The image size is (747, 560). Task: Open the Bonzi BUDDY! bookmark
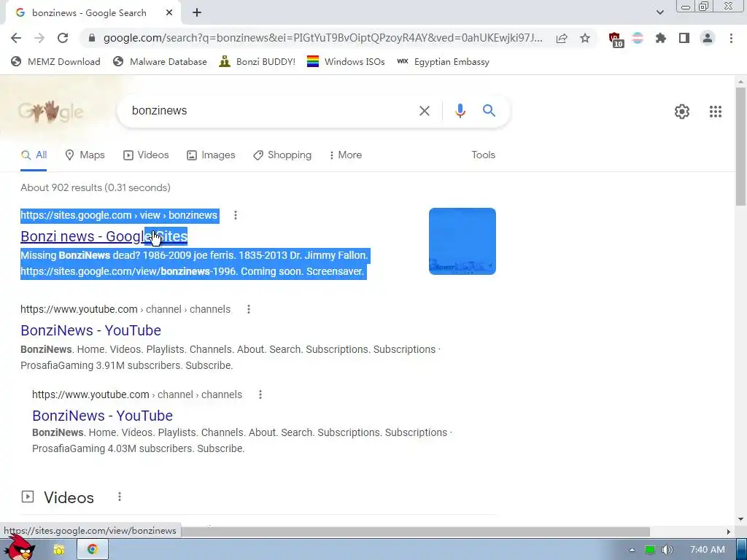click(x=258, y=61)
